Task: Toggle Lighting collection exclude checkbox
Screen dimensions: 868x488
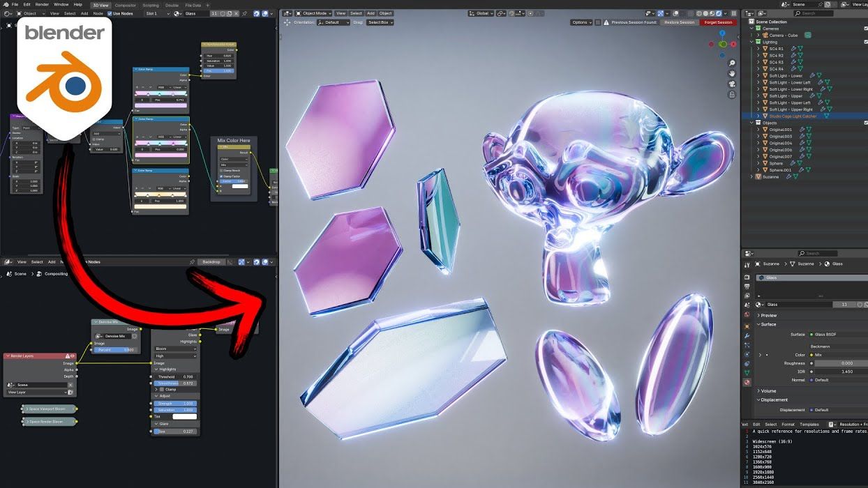Action: [x=866, y=42]
